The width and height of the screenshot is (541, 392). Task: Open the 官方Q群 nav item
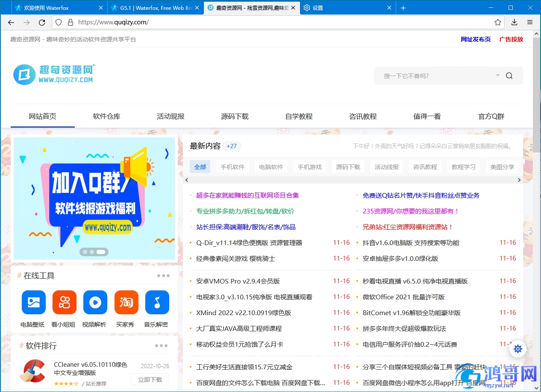tap(491, 116)
